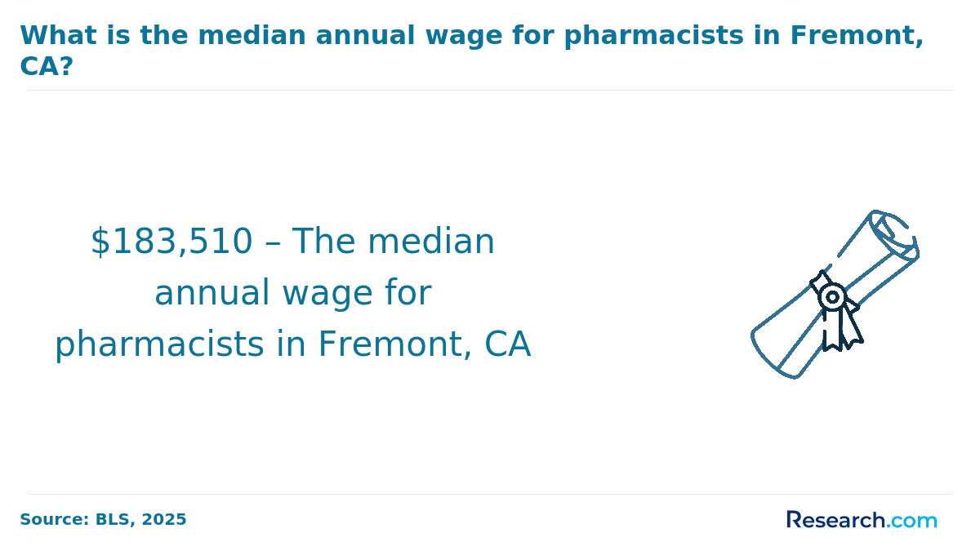Click the divider line above the source
The width and height of the screenshot is (980, 555).
(490, 494)
